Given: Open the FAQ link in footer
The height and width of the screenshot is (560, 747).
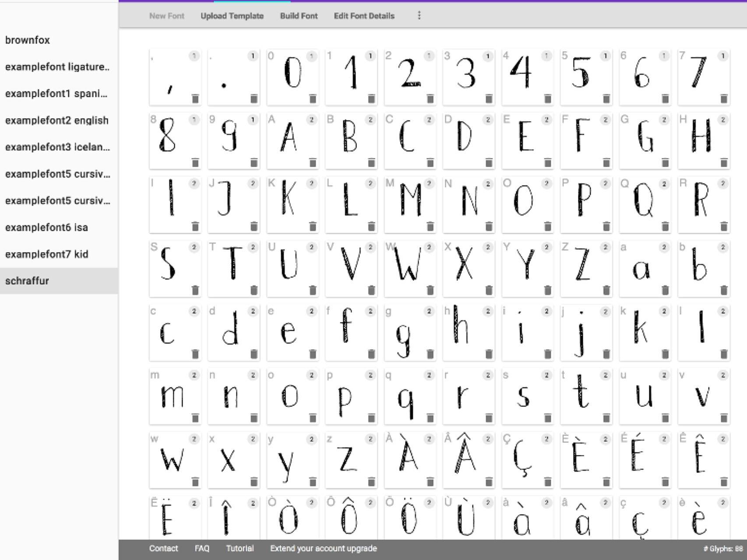Looking at the screenshot, I should coord(202,549).
